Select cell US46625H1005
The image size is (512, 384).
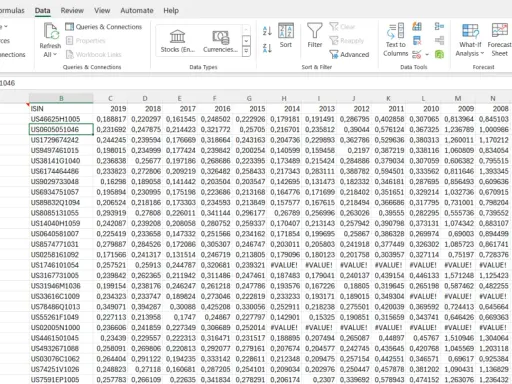(61, 119)
